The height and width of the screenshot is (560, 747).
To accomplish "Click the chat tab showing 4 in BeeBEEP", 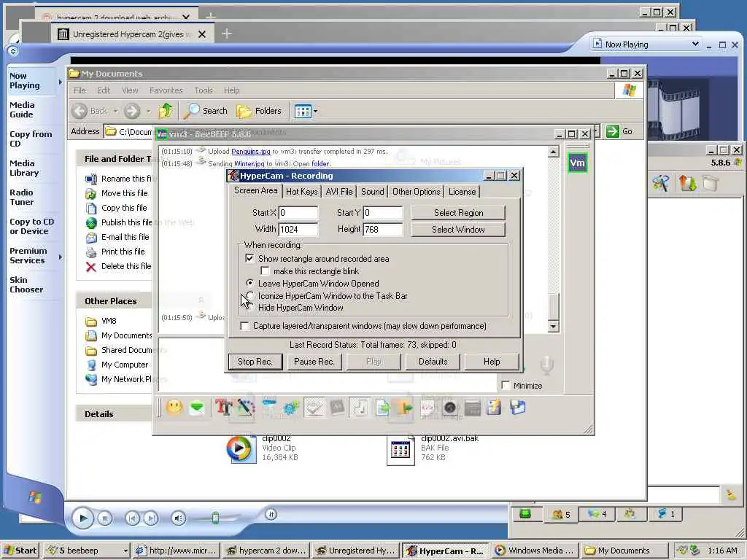I will 597,514.
